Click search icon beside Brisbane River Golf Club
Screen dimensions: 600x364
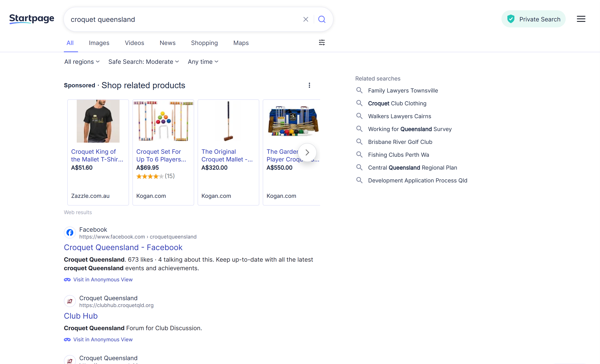[359, 142]
